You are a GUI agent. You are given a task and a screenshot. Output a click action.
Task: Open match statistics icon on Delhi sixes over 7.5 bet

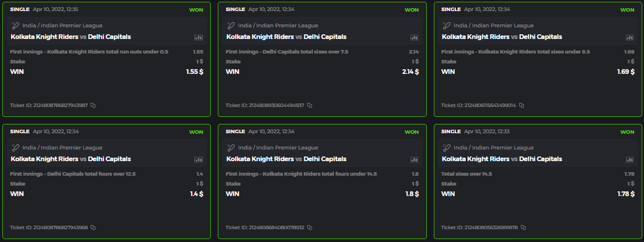pyautogui.click(x=414, y=37)
